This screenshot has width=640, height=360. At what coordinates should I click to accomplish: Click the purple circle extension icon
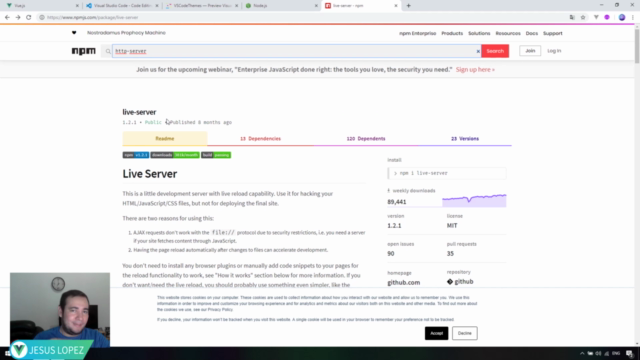pos(607,17)
